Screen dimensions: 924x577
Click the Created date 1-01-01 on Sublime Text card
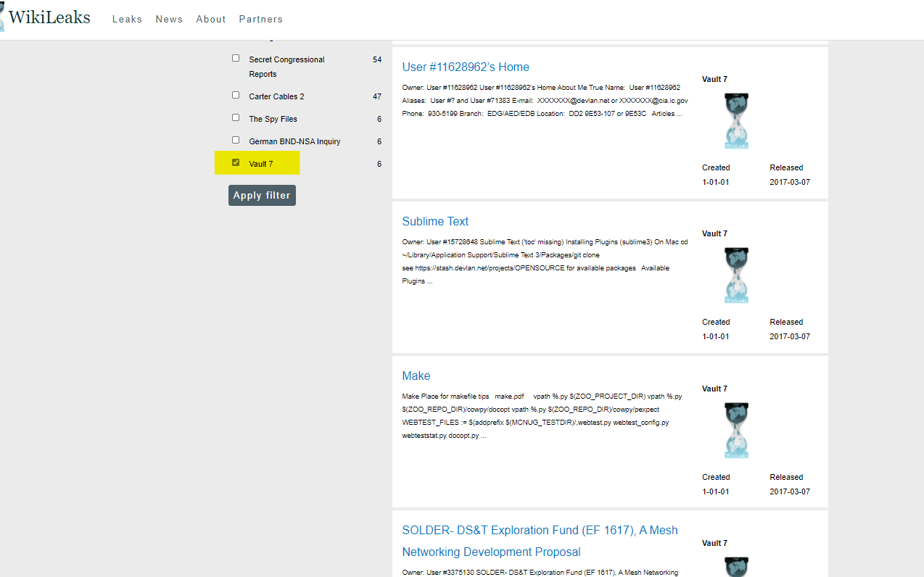[716, 336]
